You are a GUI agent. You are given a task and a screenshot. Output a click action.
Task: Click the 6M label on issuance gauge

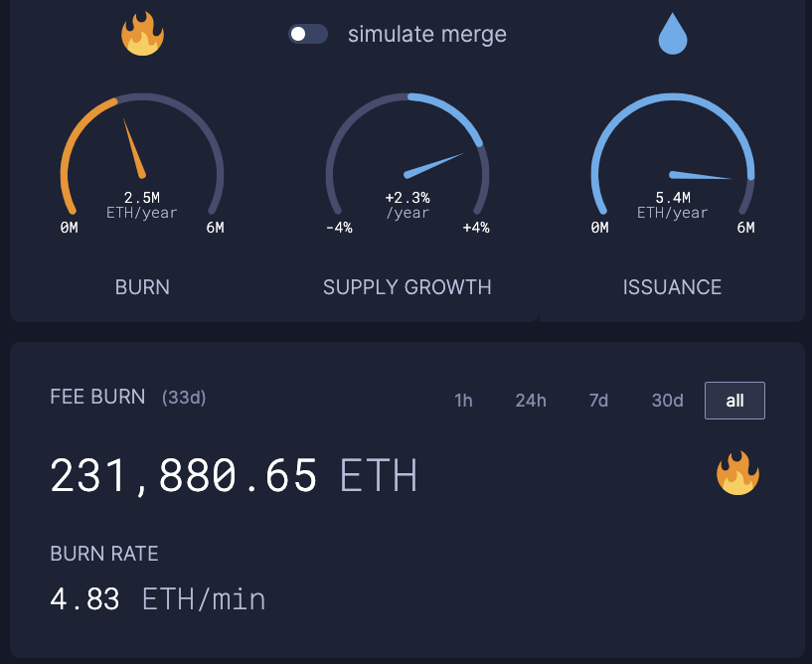point(746,228)
